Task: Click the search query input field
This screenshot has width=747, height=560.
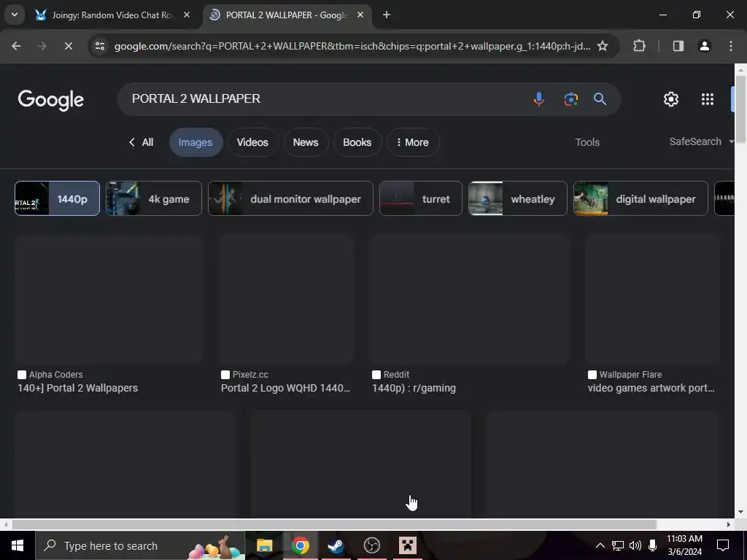Action: [324, 98]
